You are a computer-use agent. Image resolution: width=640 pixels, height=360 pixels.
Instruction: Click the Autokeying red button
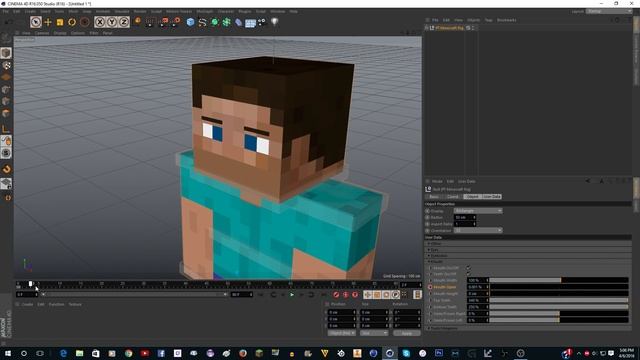tap(346, 295)
